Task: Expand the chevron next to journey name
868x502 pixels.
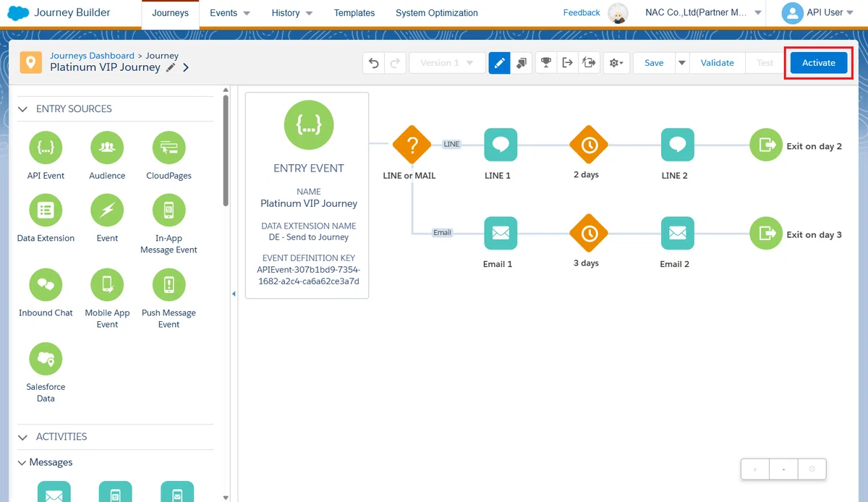Action: pyautogui.click(x=186, y=67)
